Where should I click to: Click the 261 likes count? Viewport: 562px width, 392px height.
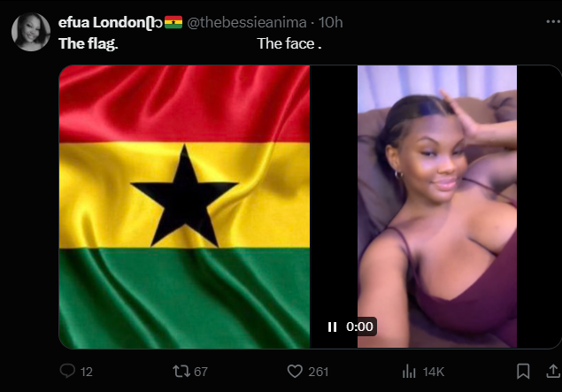click(x=318, y=372)
